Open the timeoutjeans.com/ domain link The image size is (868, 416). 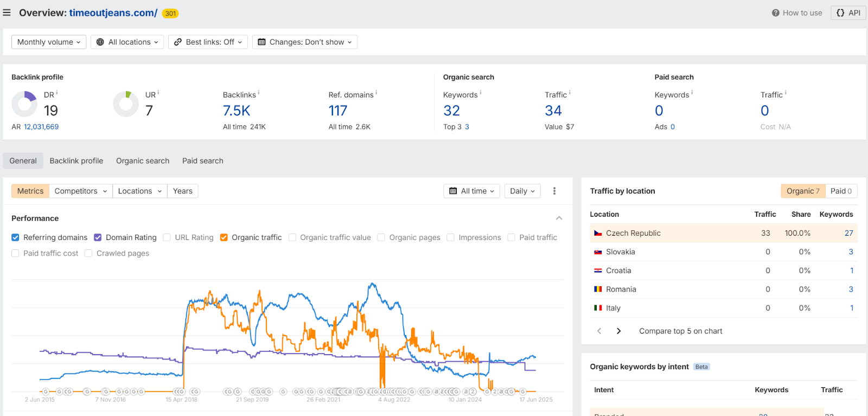click(113, 12)
